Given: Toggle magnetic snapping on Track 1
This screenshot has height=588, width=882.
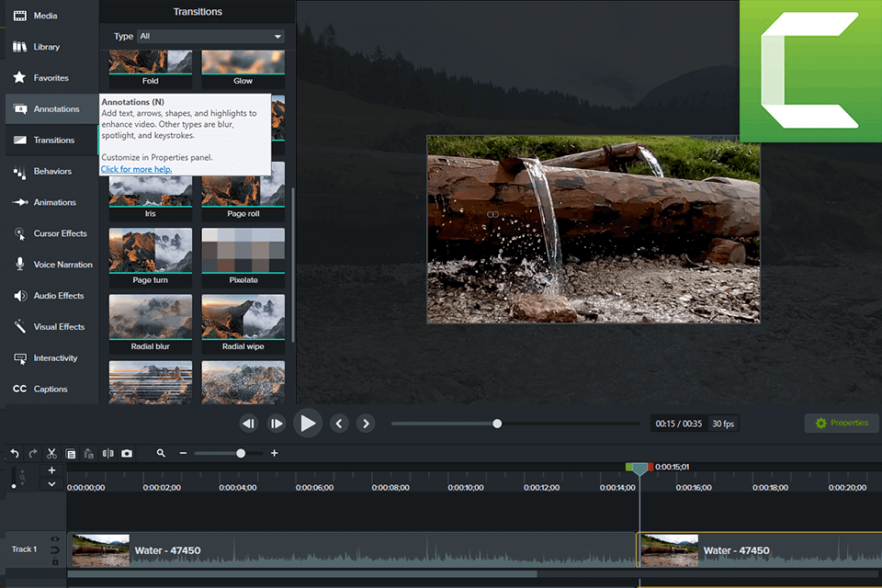Looking at the screenshot, I should pos(54,549).
